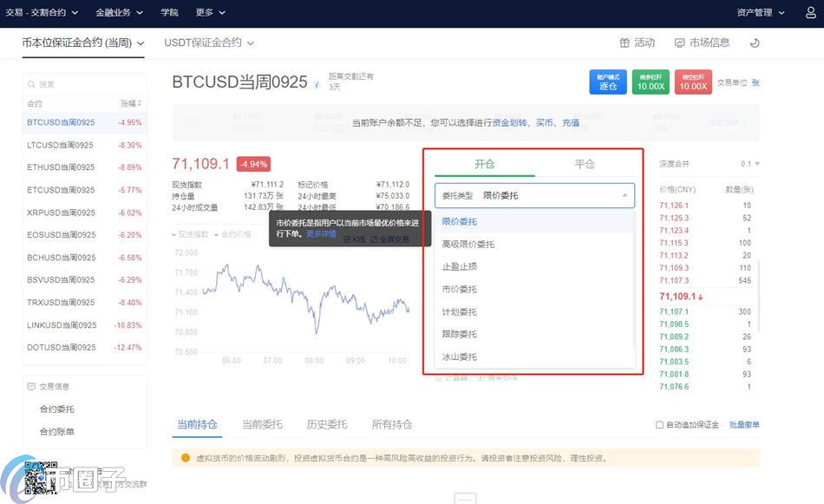The image size is (824, 504).
Task: Select 高级限价委托 option
Action: point(534,245)
